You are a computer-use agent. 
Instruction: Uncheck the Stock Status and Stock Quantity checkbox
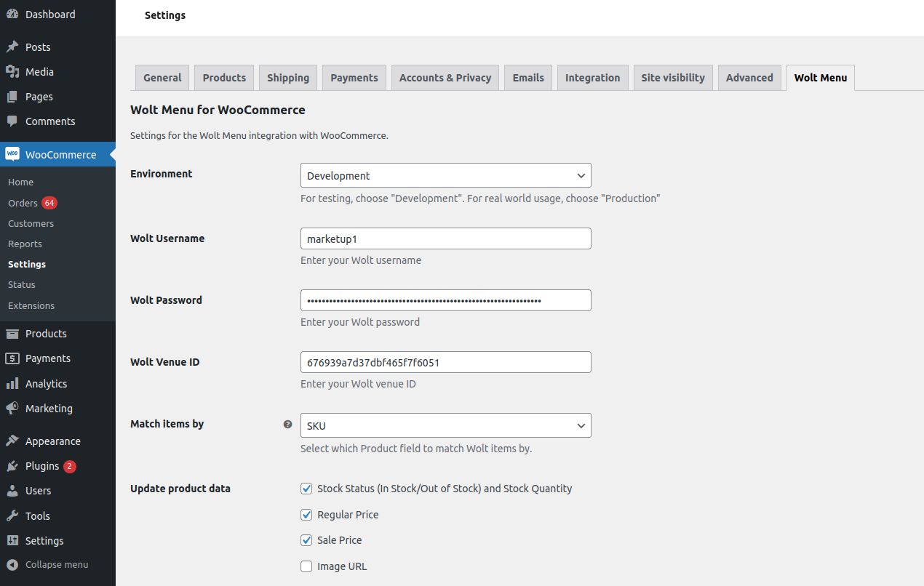[306, 489]
